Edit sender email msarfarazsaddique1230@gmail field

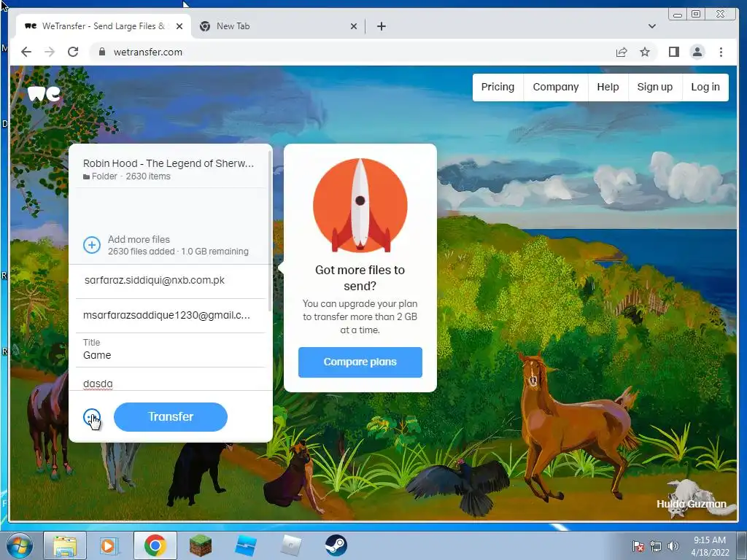tap(170, 315)
